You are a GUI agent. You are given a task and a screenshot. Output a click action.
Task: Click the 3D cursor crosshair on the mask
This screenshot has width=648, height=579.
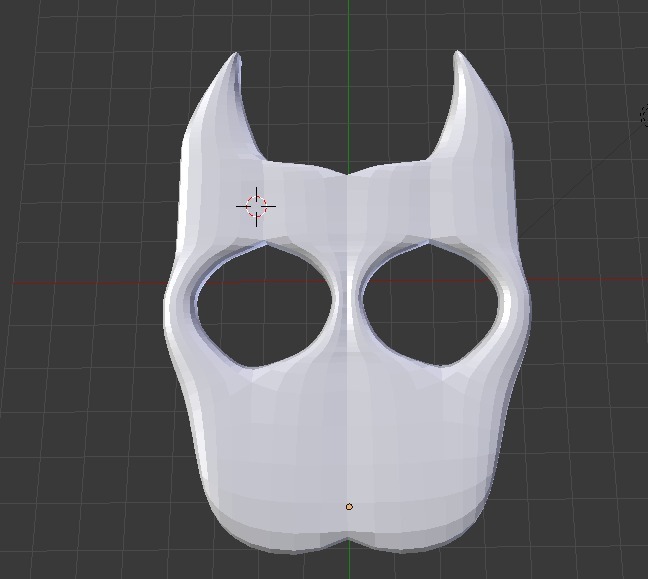[x=256, y=206]
